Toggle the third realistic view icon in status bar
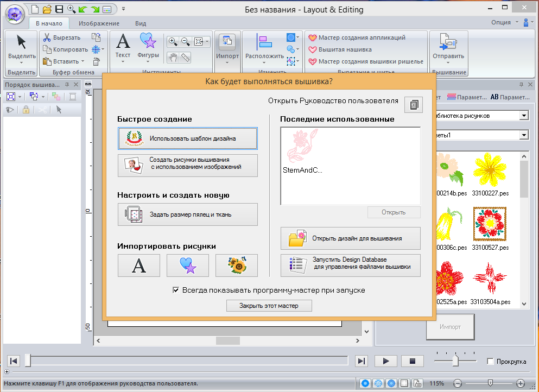Viewport: 539px width, 392px height. coord(391,383)
